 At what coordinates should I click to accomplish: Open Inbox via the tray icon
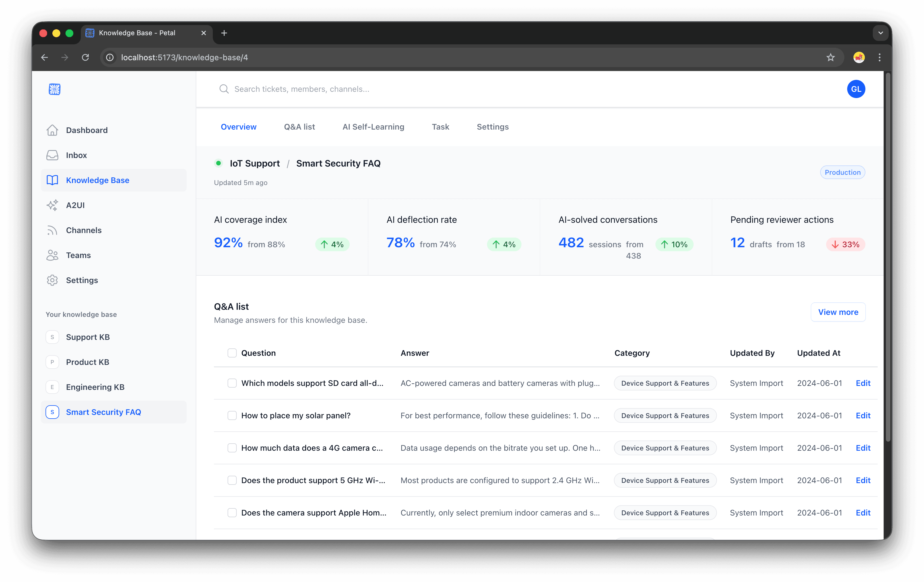[x=53, y=155]
